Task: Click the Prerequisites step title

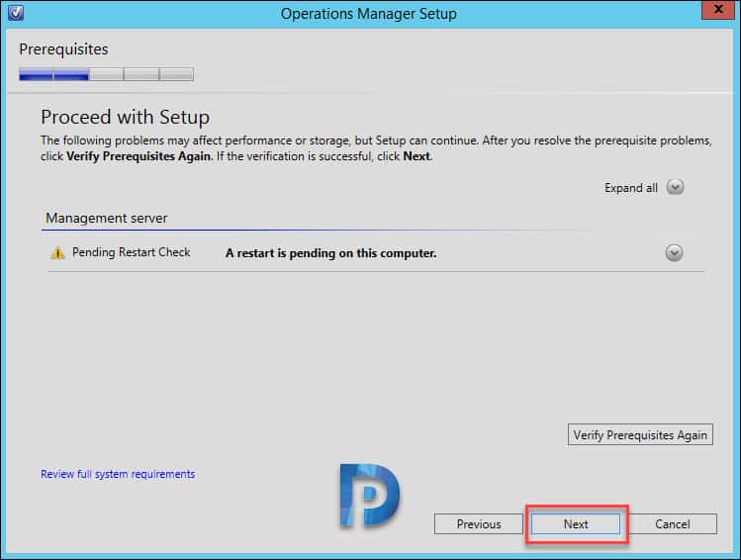Action: pos(63,49)
